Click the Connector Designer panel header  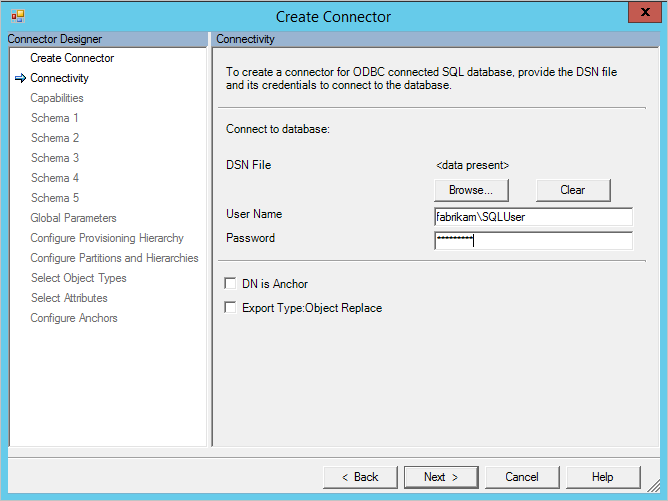[107, 39]
